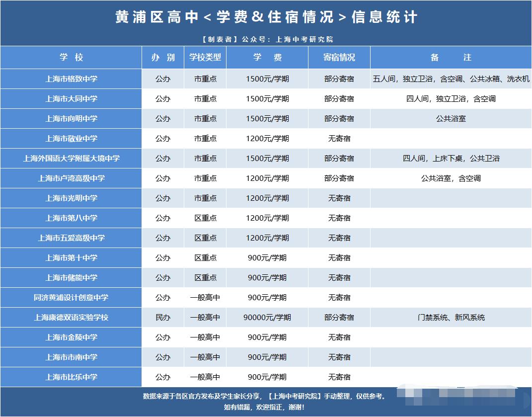Click the 学校 column header

pyautogui.click(x=71, y=58)
